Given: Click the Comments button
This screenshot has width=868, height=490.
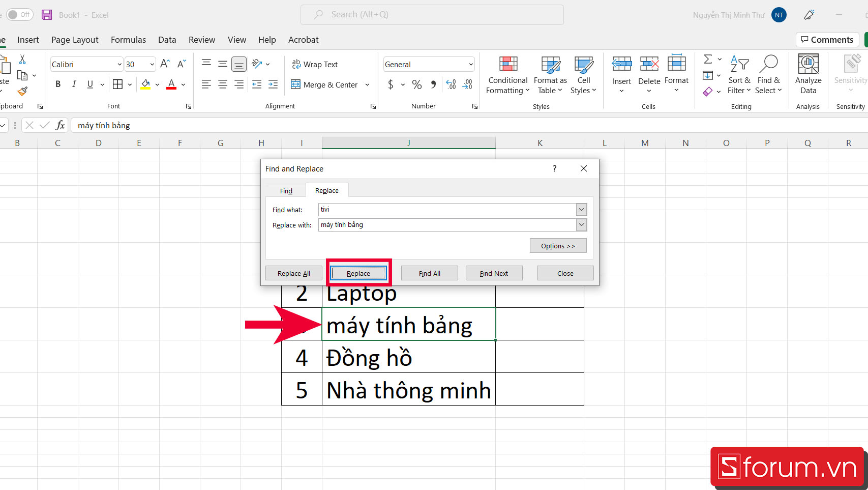Looking at the screenshot, I should click(x=827, y=40).
